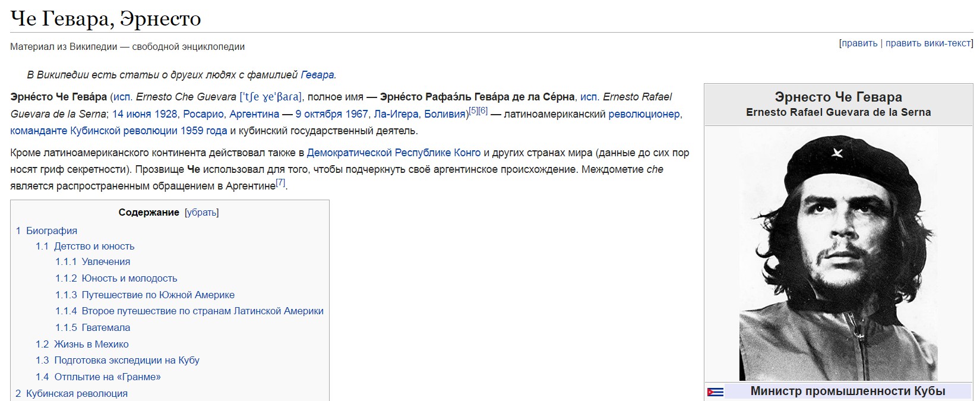Open footnote reference [5]
Image resolution: width=980 pixels, height=401 pixels.
pos(473,110)
